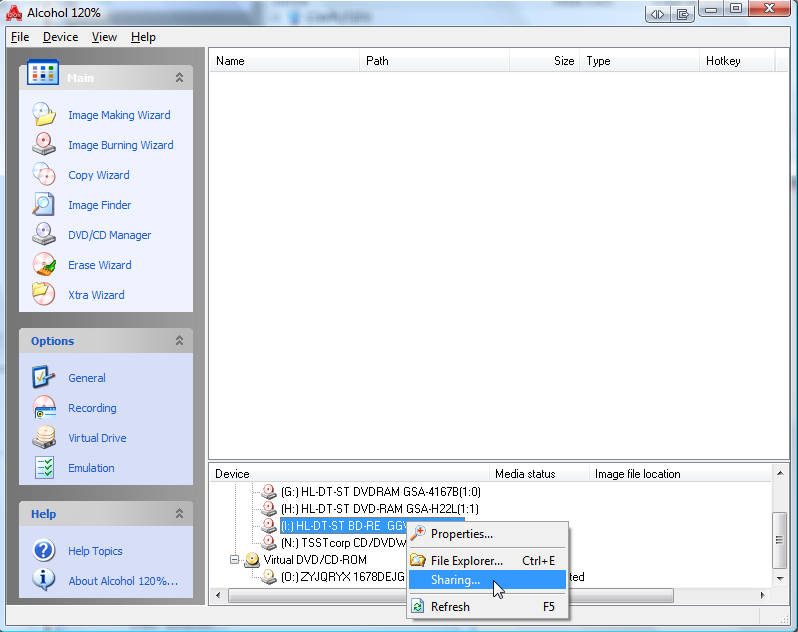798x632 pixels.
Task: Click the I: BD-RE drive icon
Action: (x=269, y=525)
